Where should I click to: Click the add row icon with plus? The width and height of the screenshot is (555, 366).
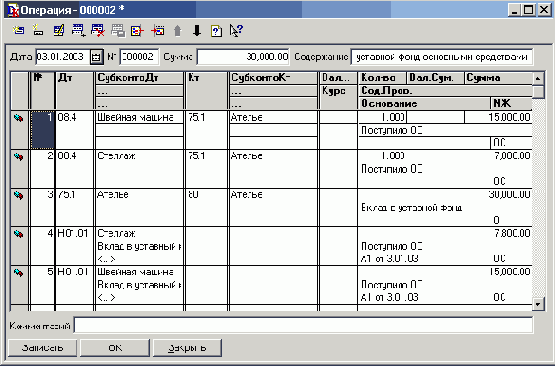tap(78, 30)
